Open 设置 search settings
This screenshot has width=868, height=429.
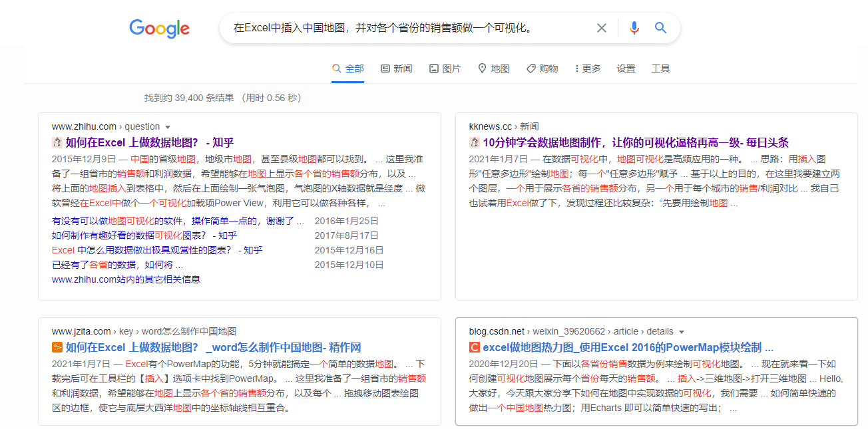(626, 69)
